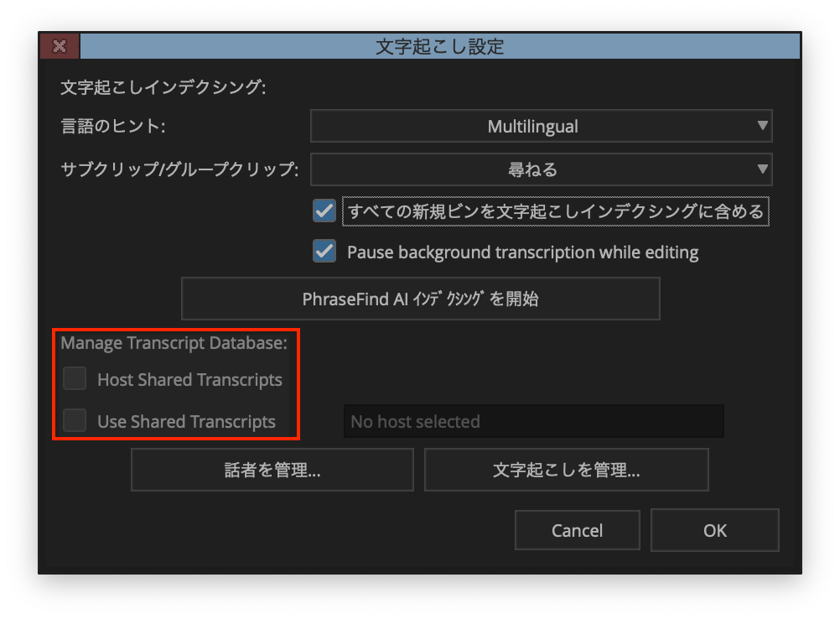
Task: Open the 話者を管理... dialog
Action: pyautogui.click(x=272, y=470)
